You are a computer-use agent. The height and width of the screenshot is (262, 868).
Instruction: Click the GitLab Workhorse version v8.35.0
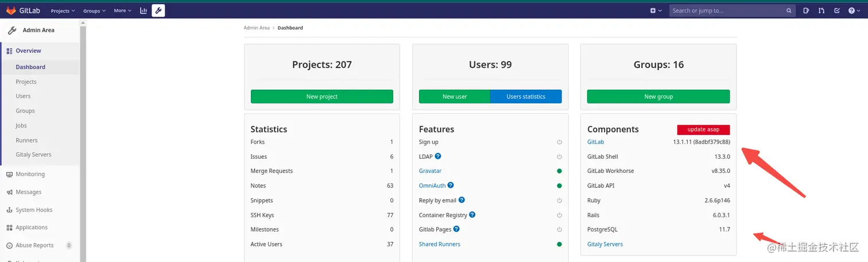click(x=720, y=171)
